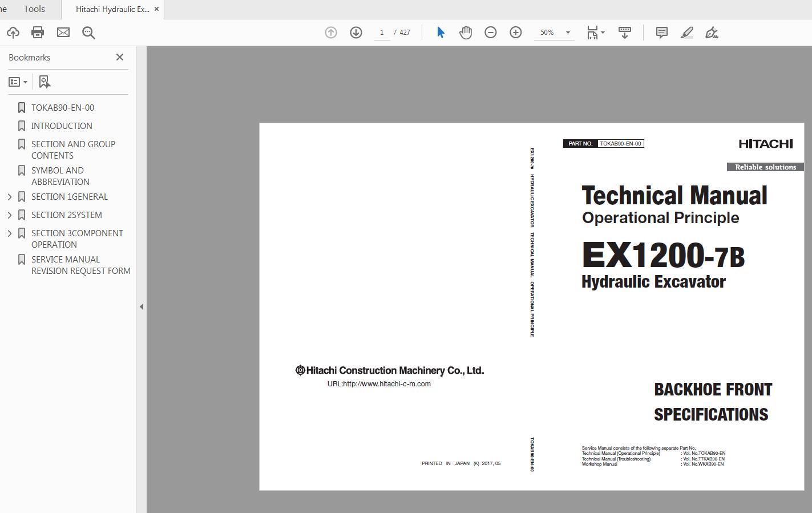
Task: Open the TOKAB90-EN-00 bookmark
Action: pyautogui.click(x=63, y=107)
